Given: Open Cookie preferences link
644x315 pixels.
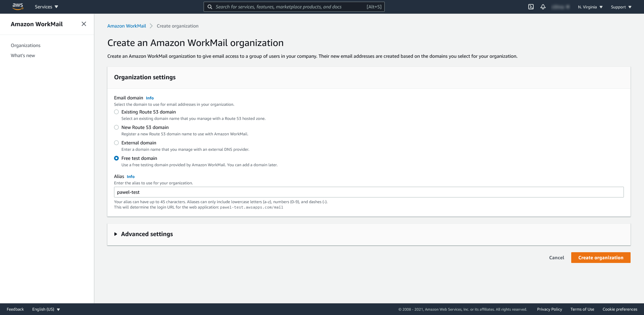Looking at the screenshot, I should tap(620, 309).
